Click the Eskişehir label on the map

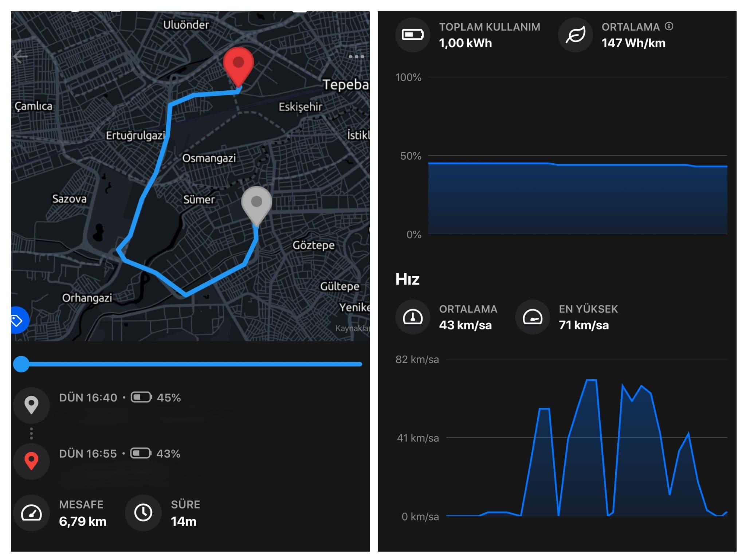pyautogui.click(x=301, y=107)
